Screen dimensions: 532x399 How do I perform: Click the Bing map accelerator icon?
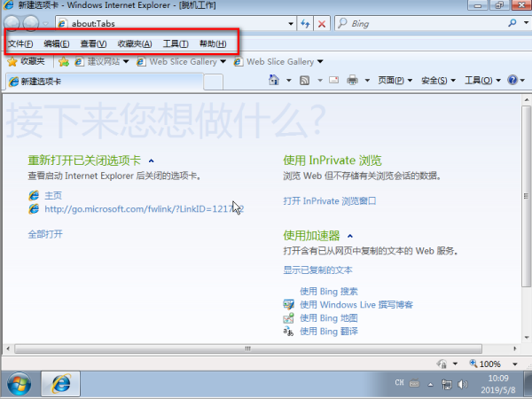click(289, 318)
